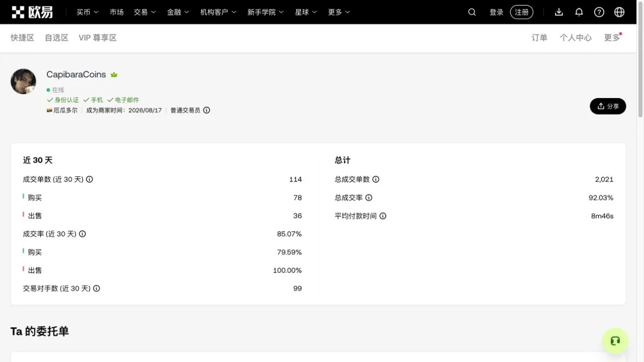This screenshot has width=644, height=362.
Task: Click the 在线 status text
Action: point(58,90)
